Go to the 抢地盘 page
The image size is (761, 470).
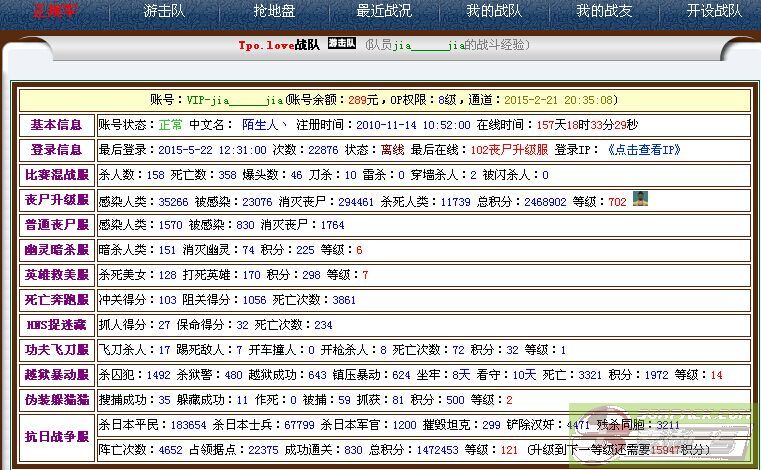[275, 11]
